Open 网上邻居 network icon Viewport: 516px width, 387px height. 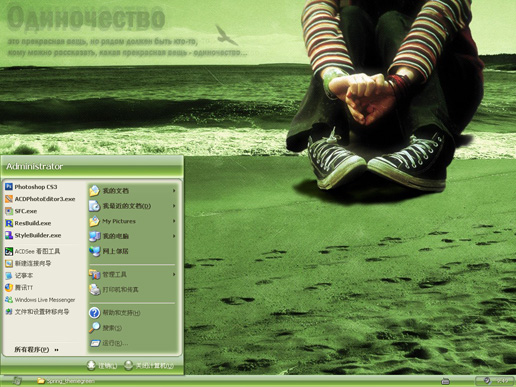click(x=94, y=251)
